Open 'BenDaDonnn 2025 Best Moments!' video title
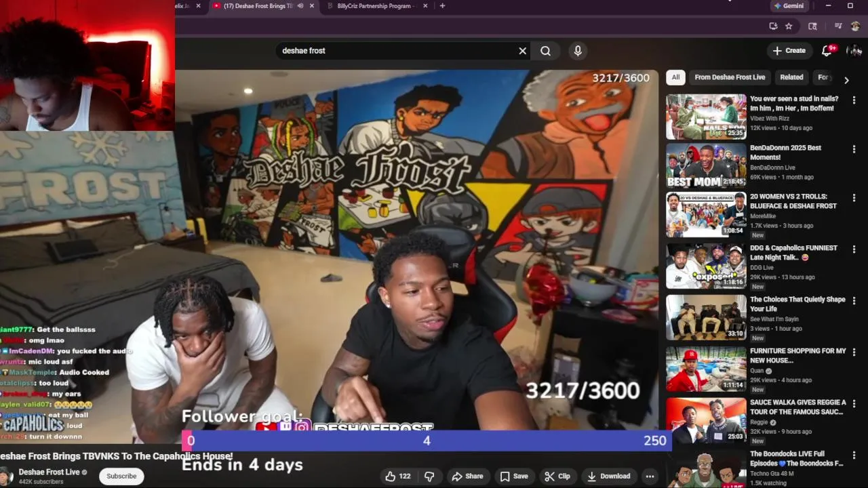This screenshot has height=488, width=868. coord(785,152)
